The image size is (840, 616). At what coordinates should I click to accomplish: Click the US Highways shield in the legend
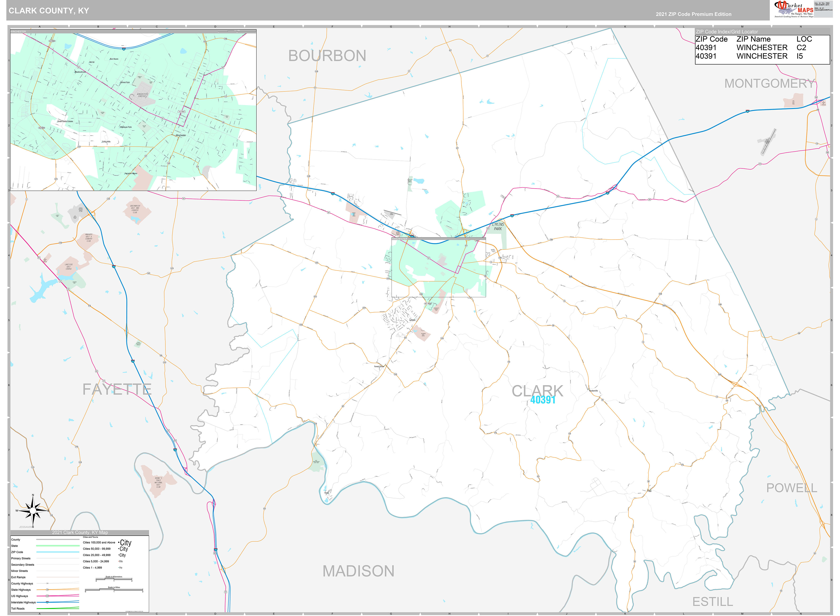coord(47,596)
